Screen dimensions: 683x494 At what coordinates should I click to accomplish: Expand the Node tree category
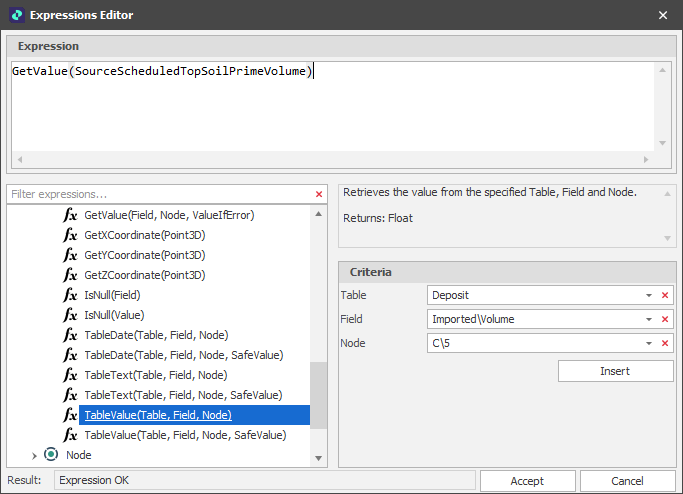34,455
